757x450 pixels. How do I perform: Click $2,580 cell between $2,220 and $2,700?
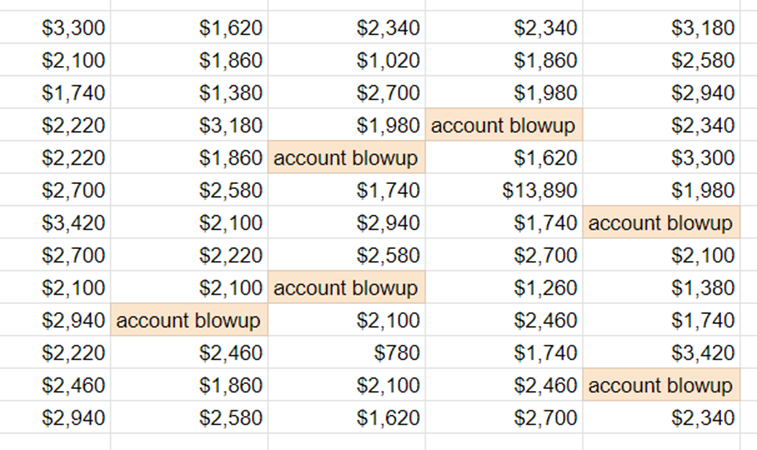click(x=347, y=255)
